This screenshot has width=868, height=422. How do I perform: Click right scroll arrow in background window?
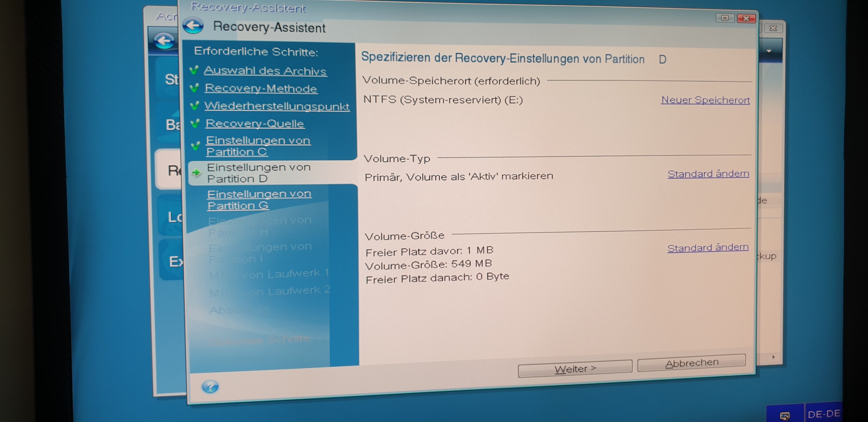click(x=773, y=357)
